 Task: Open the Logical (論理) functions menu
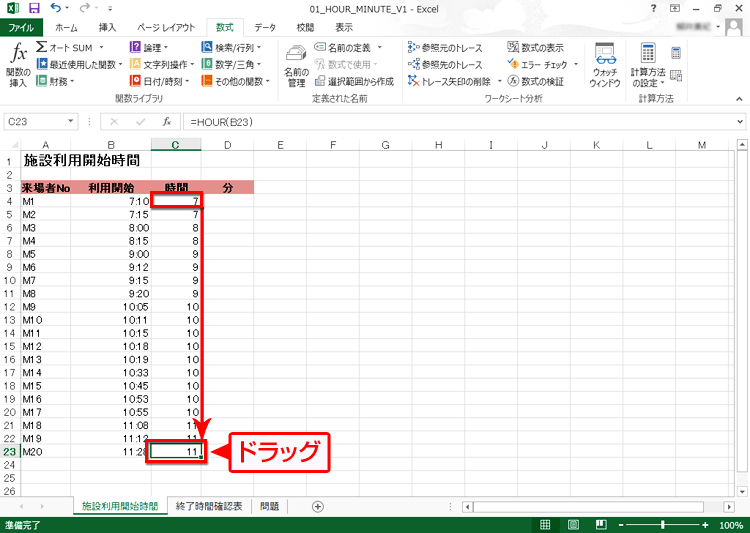[x=149, y=47]
